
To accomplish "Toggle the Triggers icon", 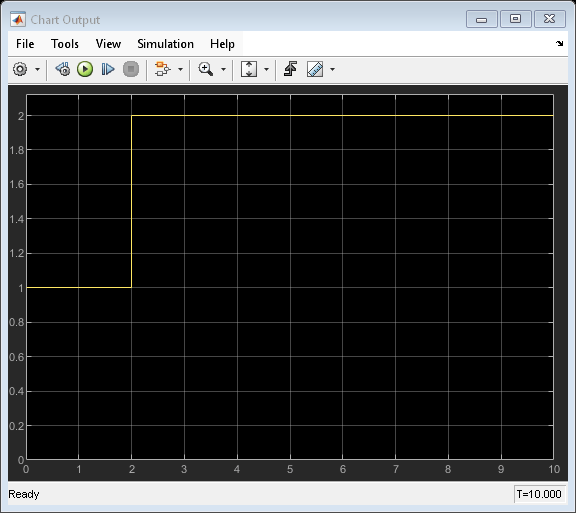I will pyautogui.click(x=291, y=69).
